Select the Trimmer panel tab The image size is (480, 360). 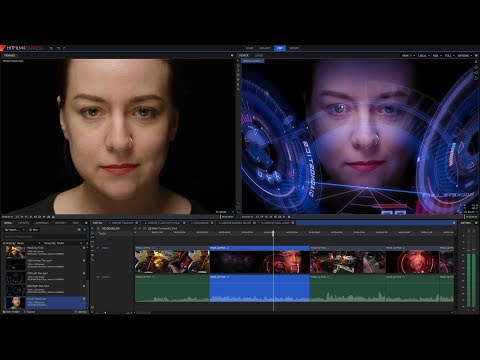coord(10,55)
